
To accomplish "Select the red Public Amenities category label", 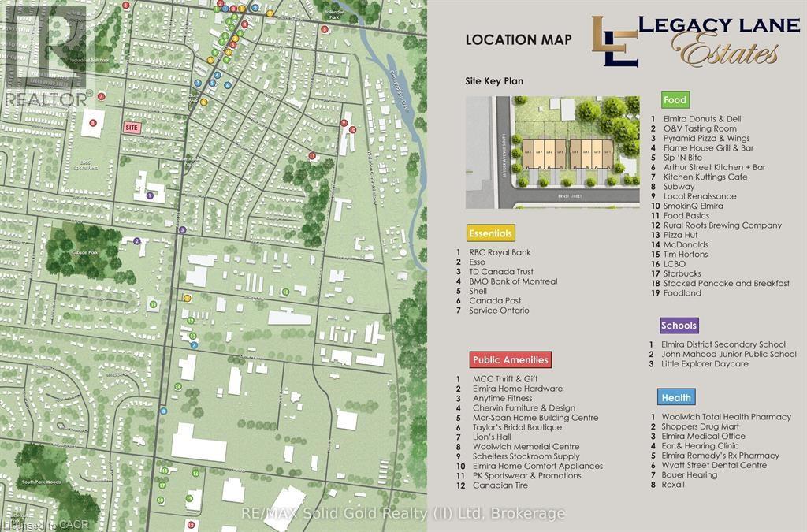I will [x=510, y=359].
